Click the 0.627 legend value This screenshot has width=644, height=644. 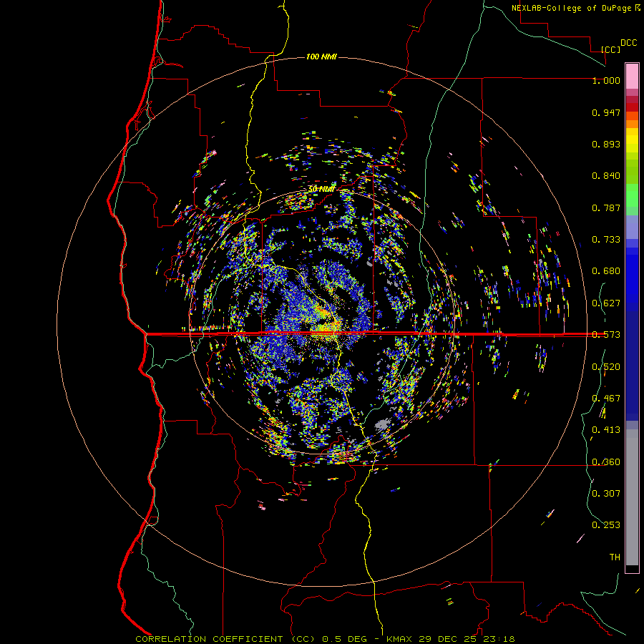pos(606,303)
